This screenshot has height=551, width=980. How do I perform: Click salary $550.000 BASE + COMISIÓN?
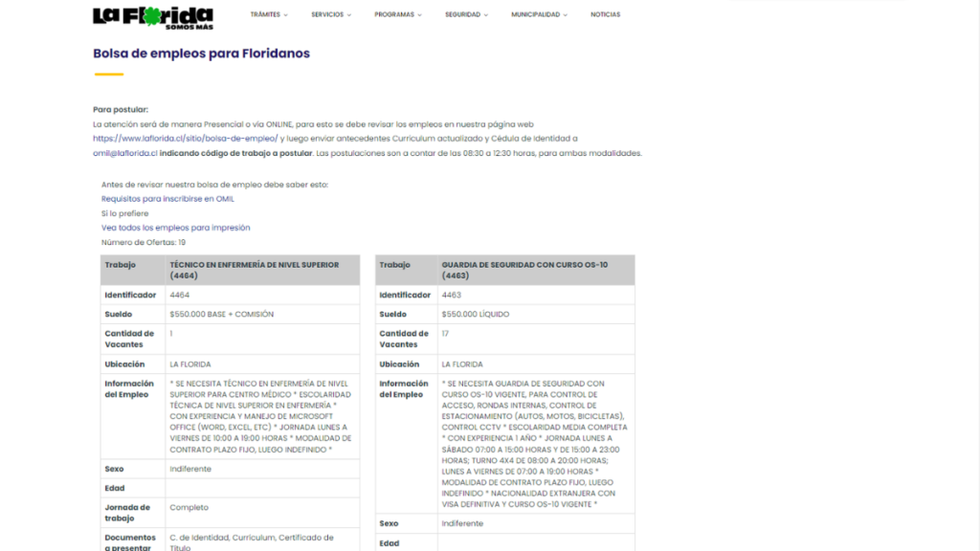(x=222, y=314)
